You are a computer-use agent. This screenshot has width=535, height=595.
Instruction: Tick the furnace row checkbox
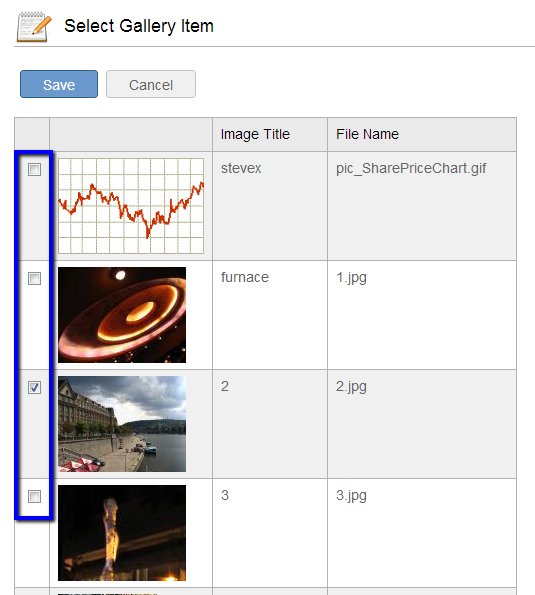tap(35, 279)
